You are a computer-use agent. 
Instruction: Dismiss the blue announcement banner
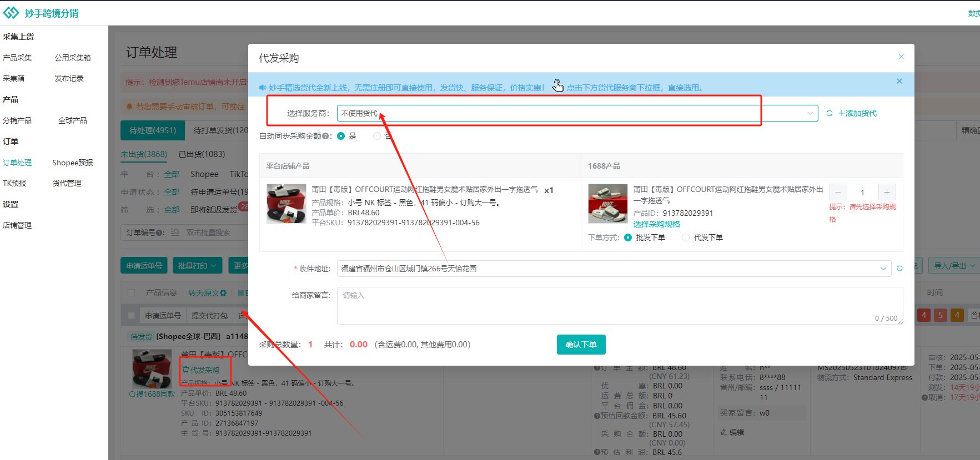tap(899, 81)
